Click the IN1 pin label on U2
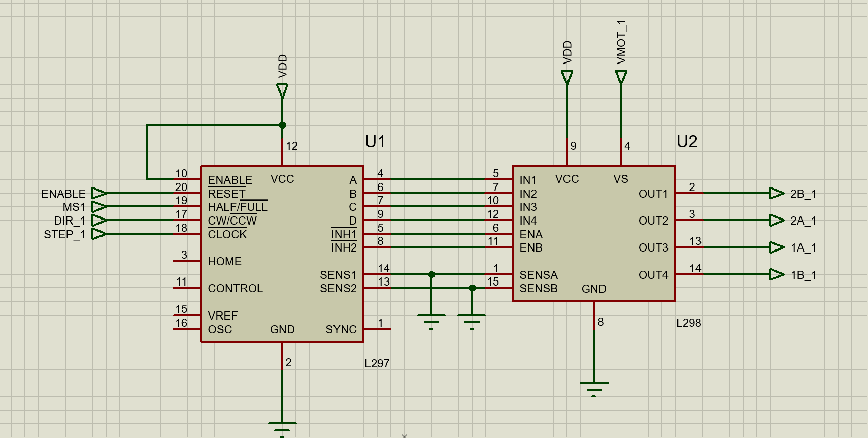Screen dimensions: 868x438 pyautogui.click(x=528, y=180)
